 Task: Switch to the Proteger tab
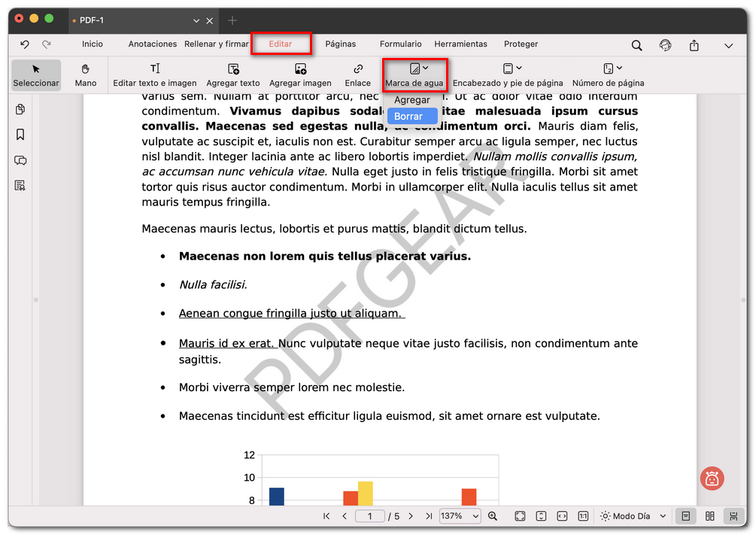[x=521, y=44]
